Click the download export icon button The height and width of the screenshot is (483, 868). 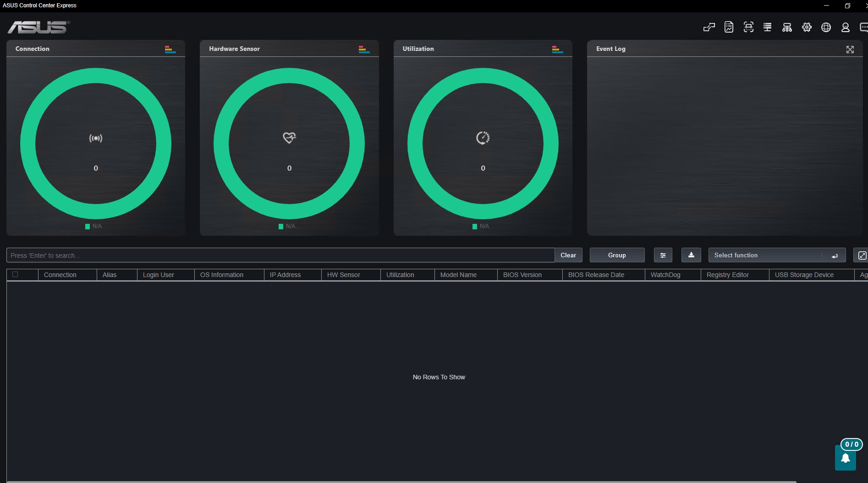point(691,255)
